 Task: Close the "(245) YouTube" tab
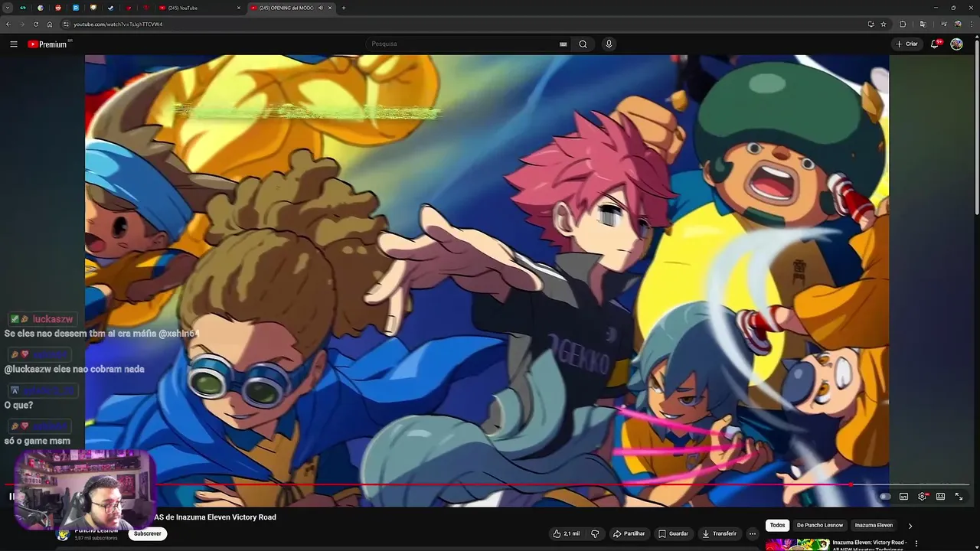(x=239, y=8)
